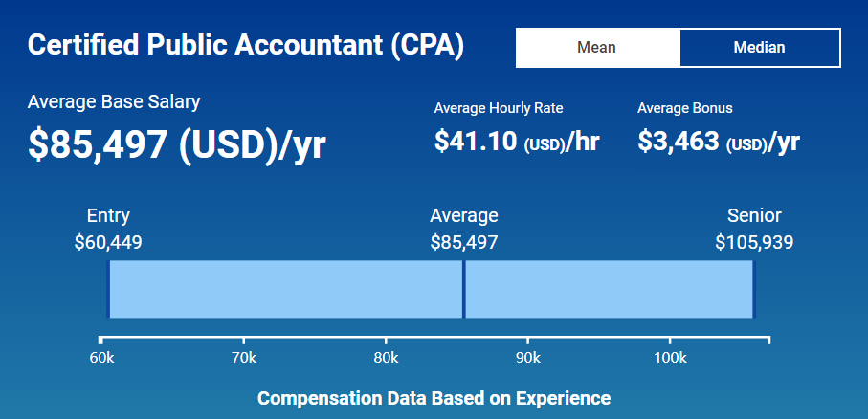Image resolution: width=868 pixels, height=419 pixels.
Task: Select the large $85,497 (USD)/yr figure
Action: coord(177,143)
